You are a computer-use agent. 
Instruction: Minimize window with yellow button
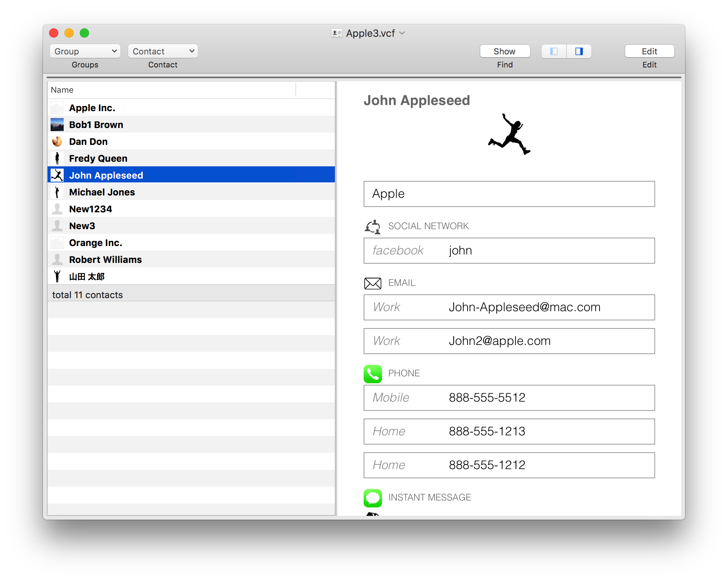[69, 33]
